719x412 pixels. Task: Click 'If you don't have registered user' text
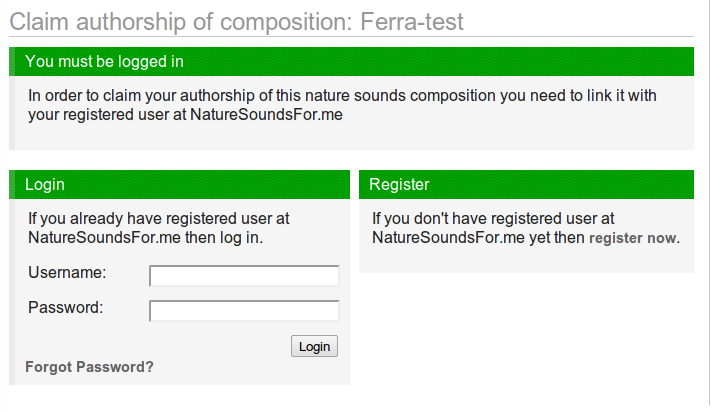click(x=492, y=218)
